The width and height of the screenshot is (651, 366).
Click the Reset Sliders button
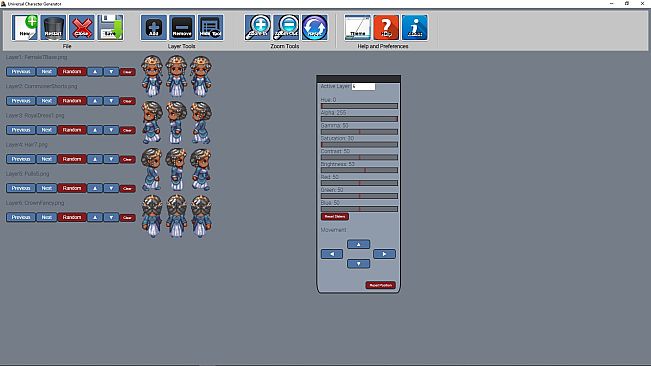tap(335, 217)
